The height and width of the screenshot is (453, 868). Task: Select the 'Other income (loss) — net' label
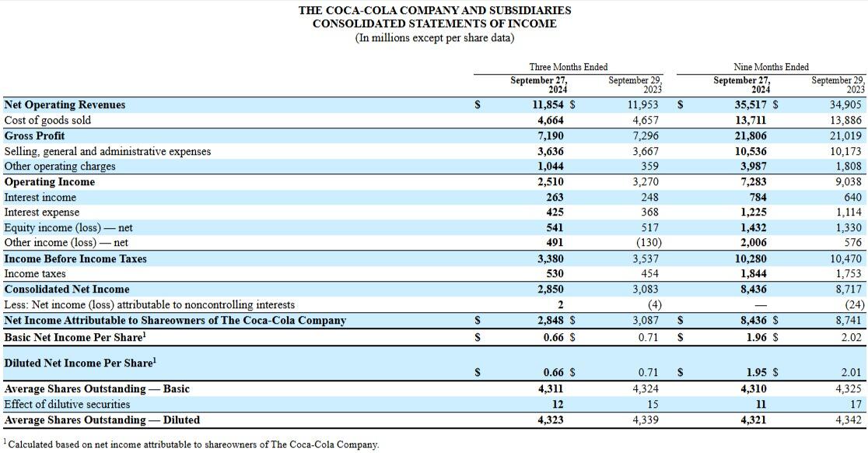coord(66,243)
